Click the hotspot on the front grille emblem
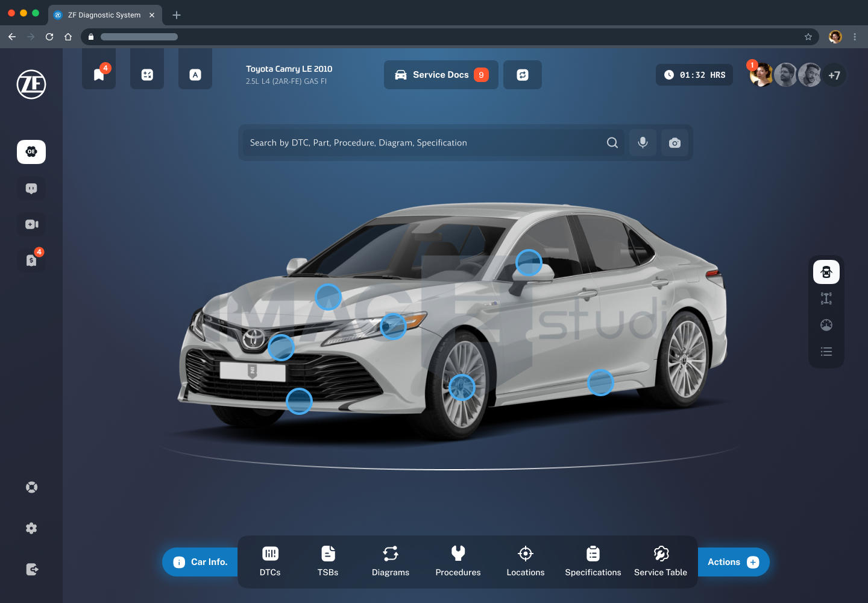 tap(281, 347)
